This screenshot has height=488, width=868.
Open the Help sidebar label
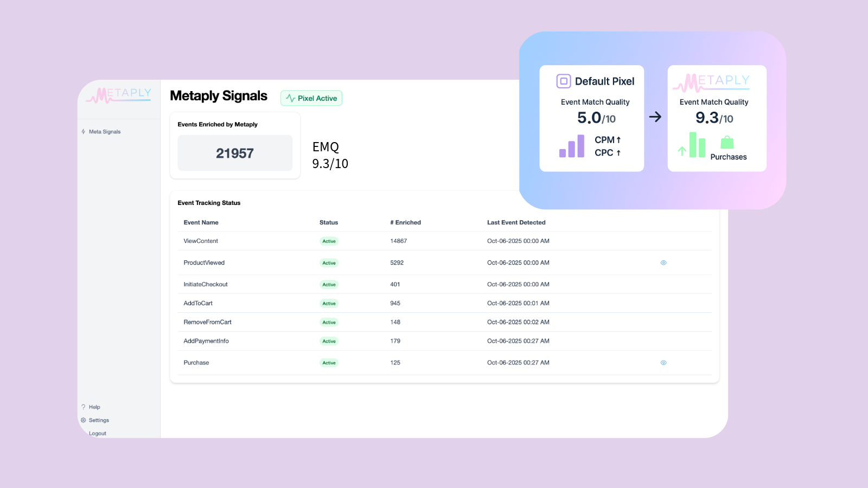[94, 407]
